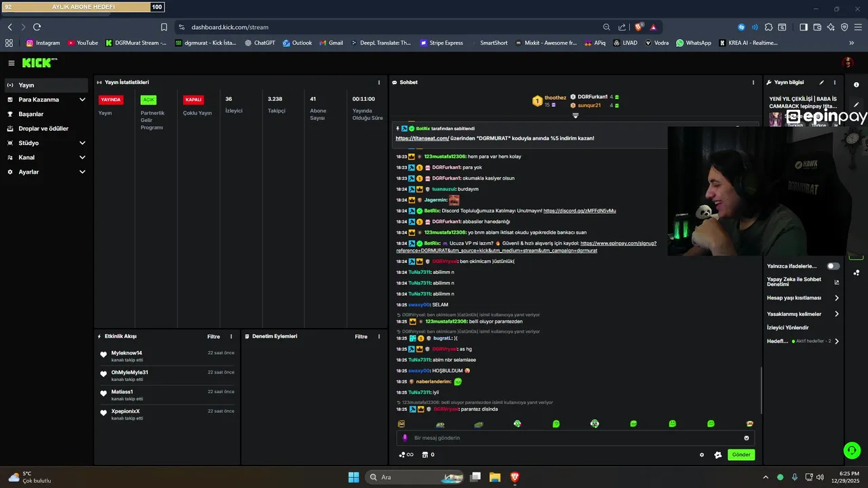Screen dimensions: 868x488
Task: Open the Brave VPN shield icon
Action: point(844,27)
